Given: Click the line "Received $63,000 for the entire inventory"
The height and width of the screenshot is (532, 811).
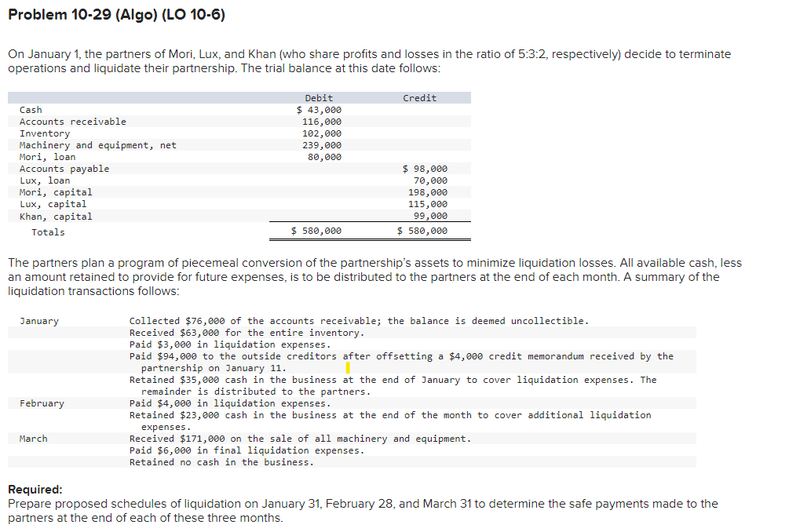Looking at the screenshot, I should coord(247,333).
